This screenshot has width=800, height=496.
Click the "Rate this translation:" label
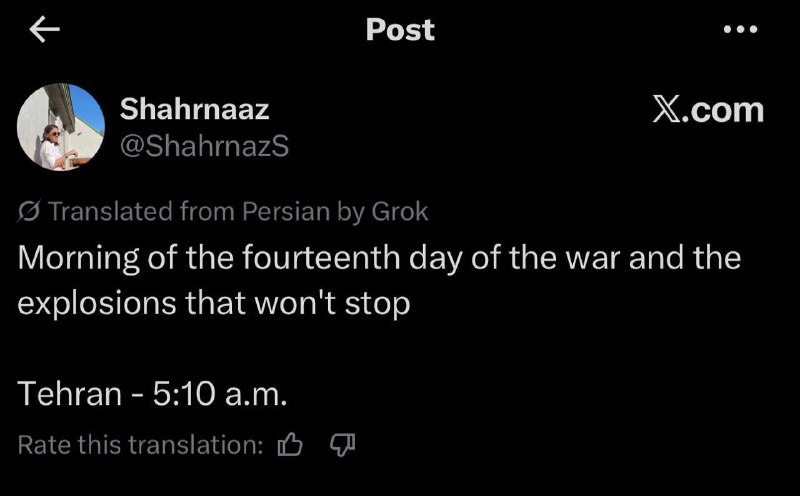[141, 445]
